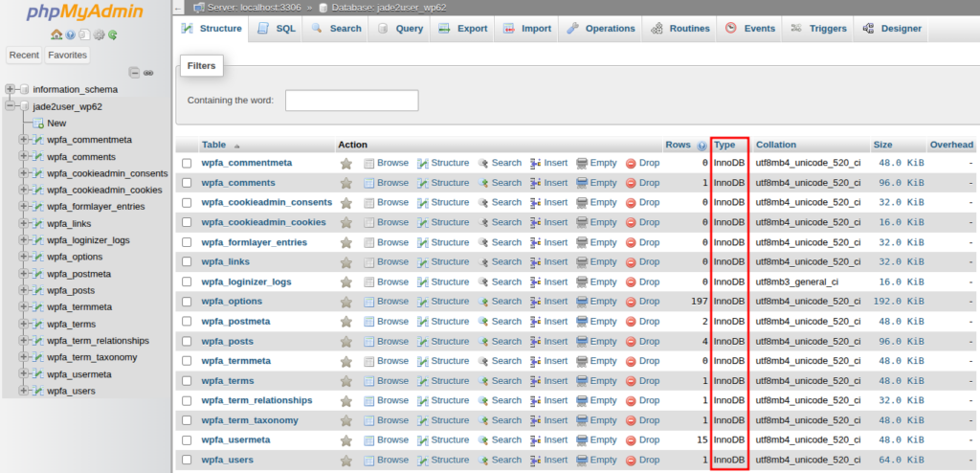The width and height of the screenshot is (980, 473).
Task: Sort by the Size column header
Action: pos(882,146)
